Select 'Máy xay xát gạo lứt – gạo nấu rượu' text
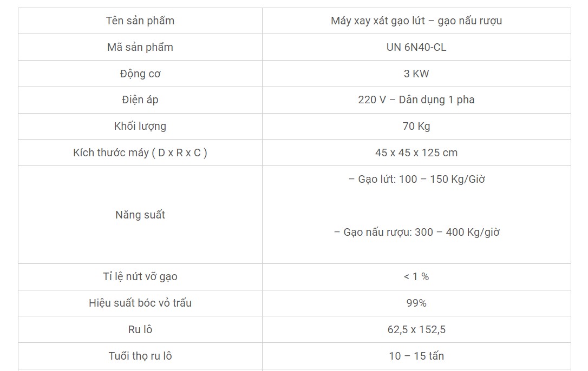This screenshot has height=371, width=588. tap(416, 21)
